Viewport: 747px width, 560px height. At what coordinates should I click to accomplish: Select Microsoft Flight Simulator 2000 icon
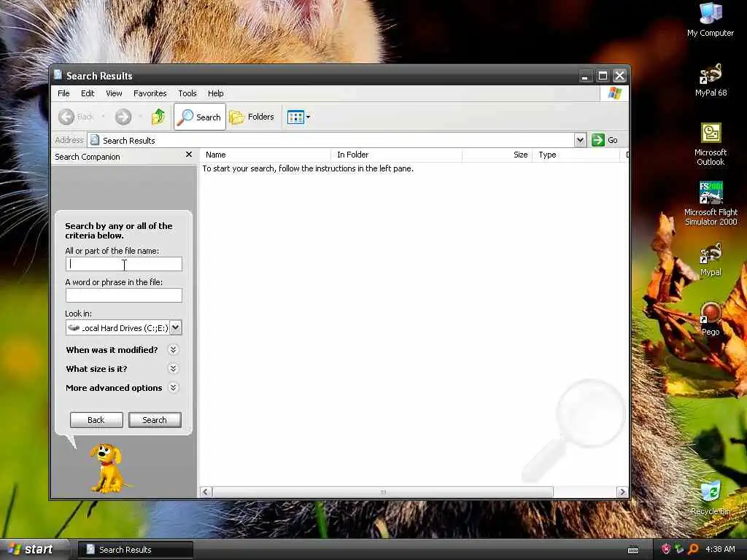click(x=711, y=203)
